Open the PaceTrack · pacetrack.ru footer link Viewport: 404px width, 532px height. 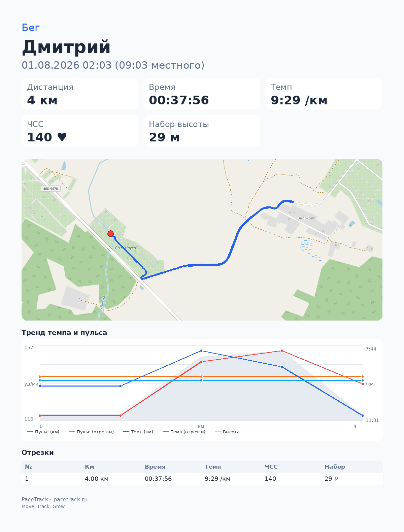[55, 499]
